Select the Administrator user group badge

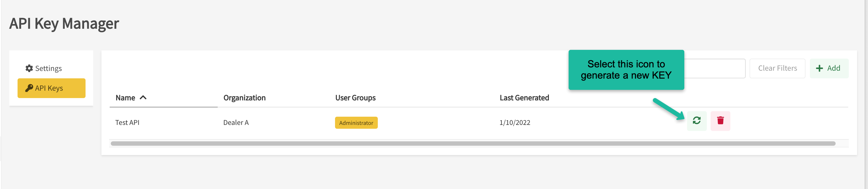pyautogui.click(x=356, y=123)
